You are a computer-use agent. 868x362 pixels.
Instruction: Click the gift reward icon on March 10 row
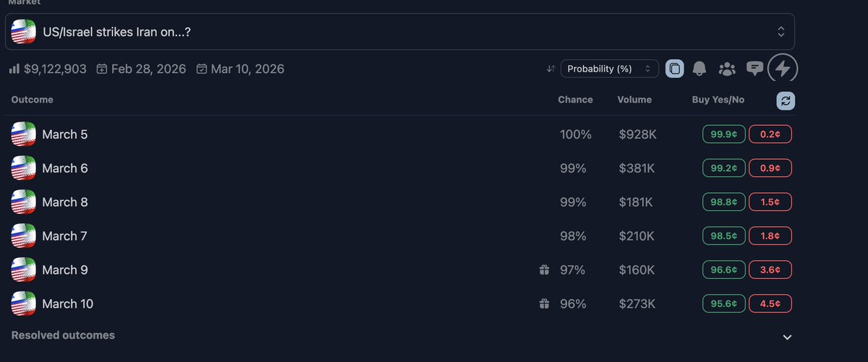coord(544,304)
